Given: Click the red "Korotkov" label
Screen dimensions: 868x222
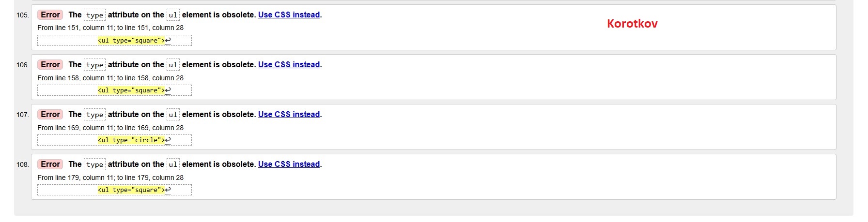Looking at the screenshot, I should pos(632,24).
